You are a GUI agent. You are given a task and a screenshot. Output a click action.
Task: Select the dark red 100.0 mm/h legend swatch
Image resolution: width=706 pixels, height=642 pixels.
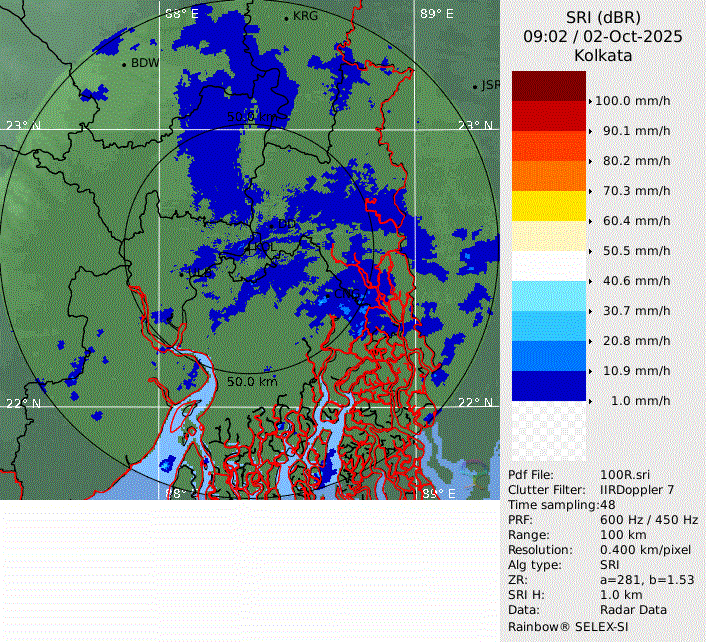point(549,86)
